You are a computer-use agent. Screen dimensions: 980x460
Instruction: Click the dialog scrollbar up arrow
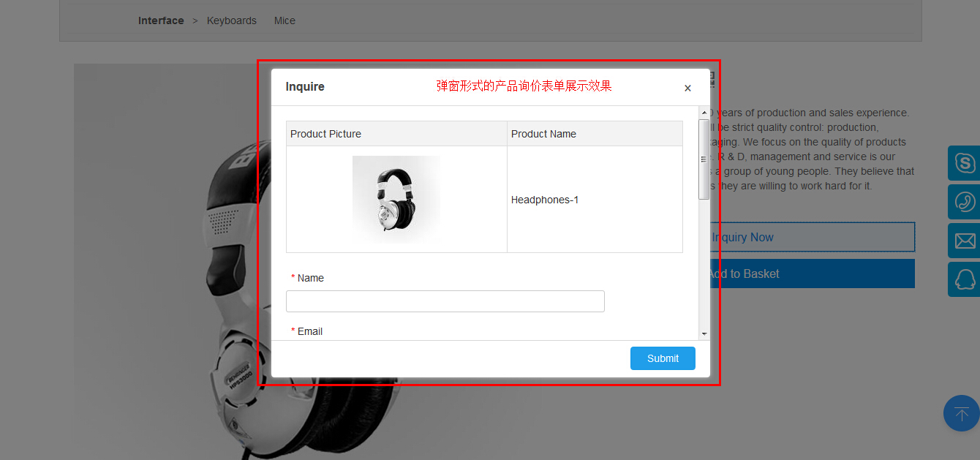(x=704, y=113)
